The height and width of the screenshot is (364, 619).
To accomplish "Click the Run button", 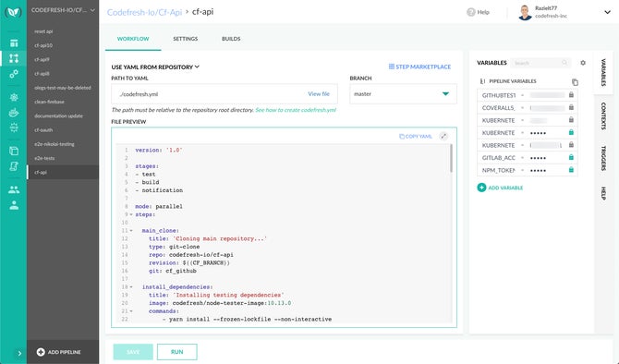I will pos(176,352).
